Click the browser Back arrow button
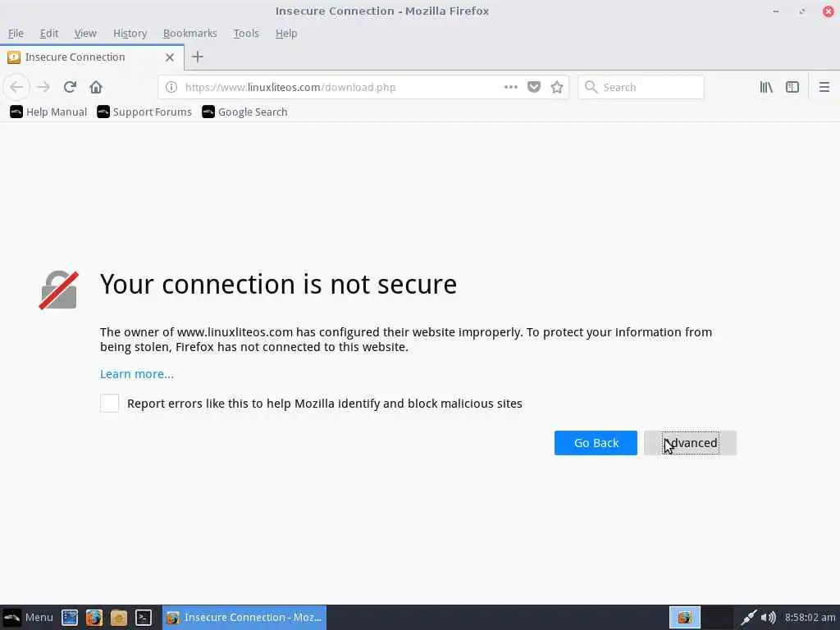Viewport: 840px width, 630px height. [x=16, y=87]
